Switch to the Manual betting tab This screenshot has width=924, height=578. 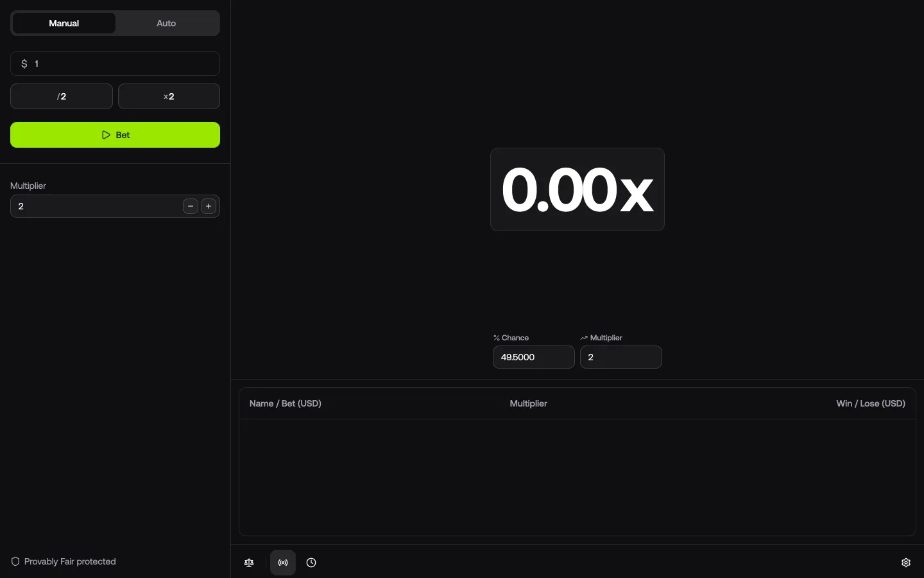[x=64, y=23]
